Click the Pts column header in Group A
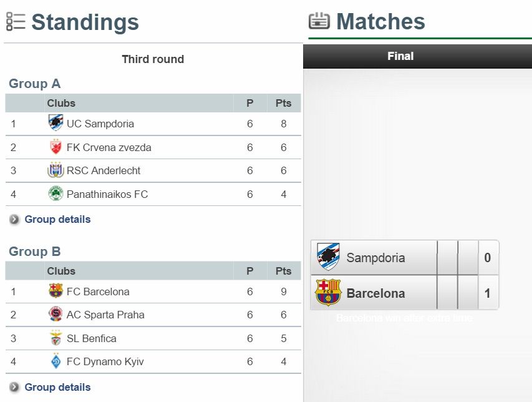Viewport: 532px width, 402px height. pyautogui.click(x=283, y=103)
